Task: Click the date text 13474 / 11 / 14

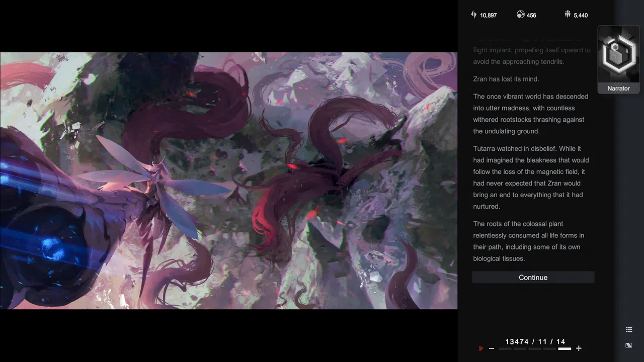Action: (x=535, y=341)
